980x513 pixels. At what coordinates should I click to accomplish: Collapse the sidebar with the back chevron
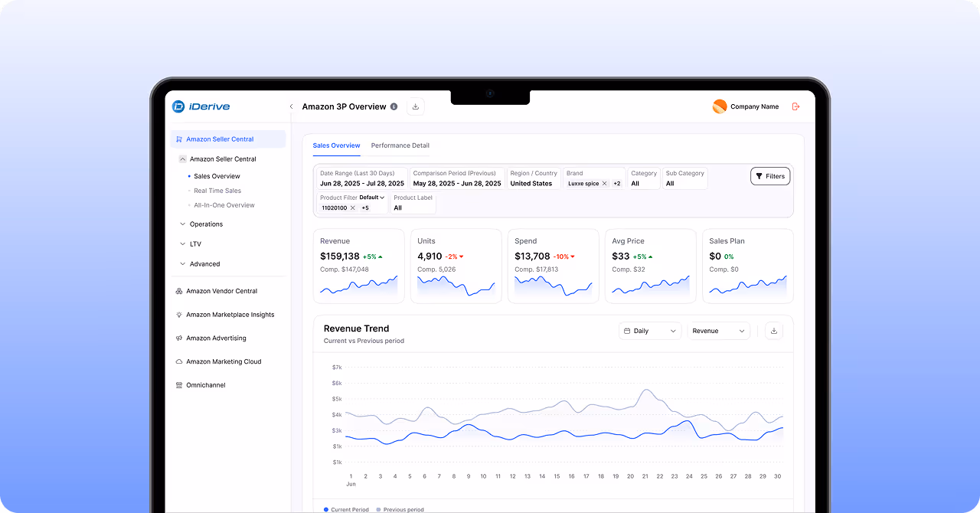click(x=291, y=106)
